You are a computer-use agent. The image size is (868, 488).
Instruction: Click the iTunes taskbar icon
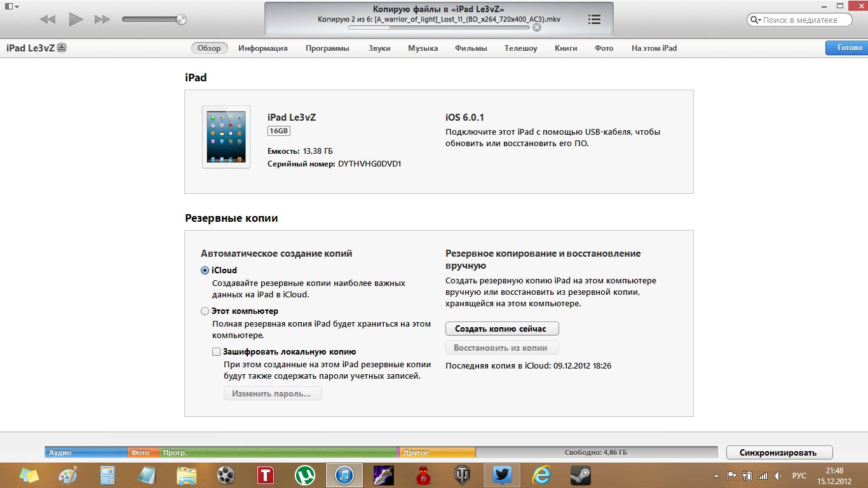tap(344, 475)
